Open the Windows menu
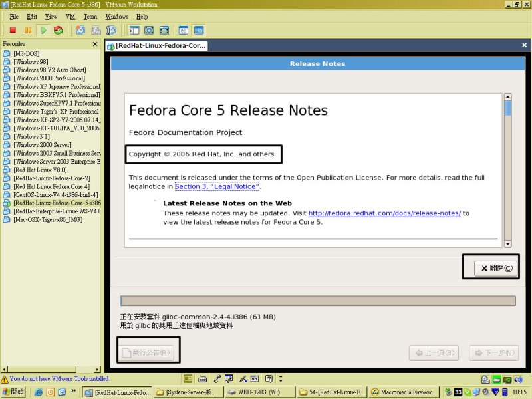 [117, 17]
